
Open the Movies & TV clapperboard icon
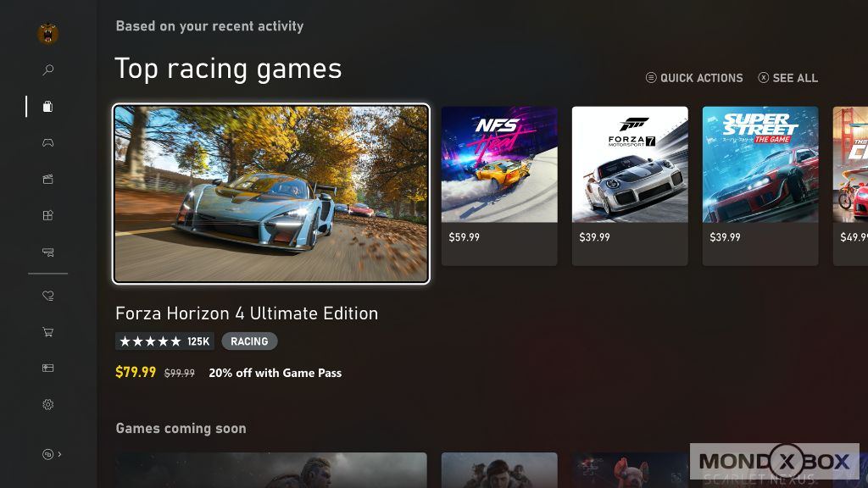pyautogui.click(x=48, y=179)
